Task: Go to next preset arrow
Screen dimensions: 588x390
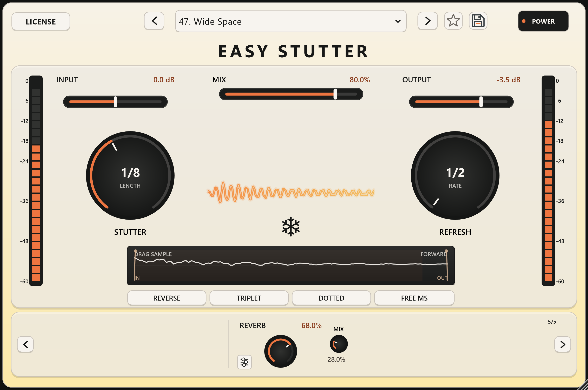Action: pos(428,21)
